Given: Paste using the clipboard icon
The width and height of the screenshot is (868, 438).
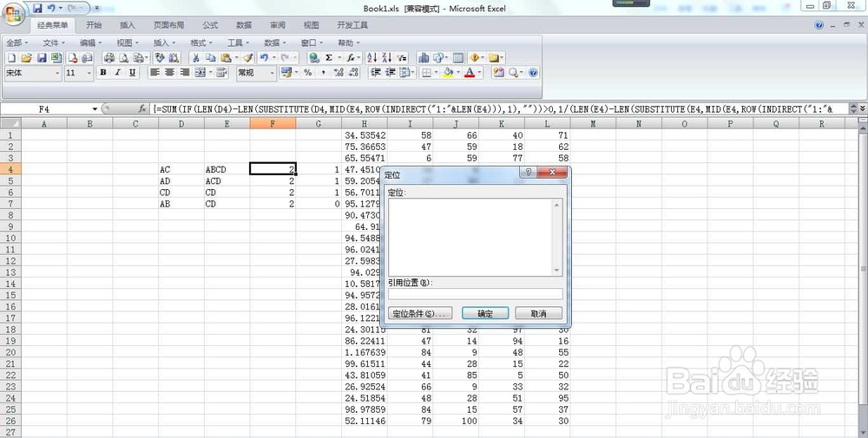Looking at the screenshot, I should pyautogui.click(x=226, y=57).
